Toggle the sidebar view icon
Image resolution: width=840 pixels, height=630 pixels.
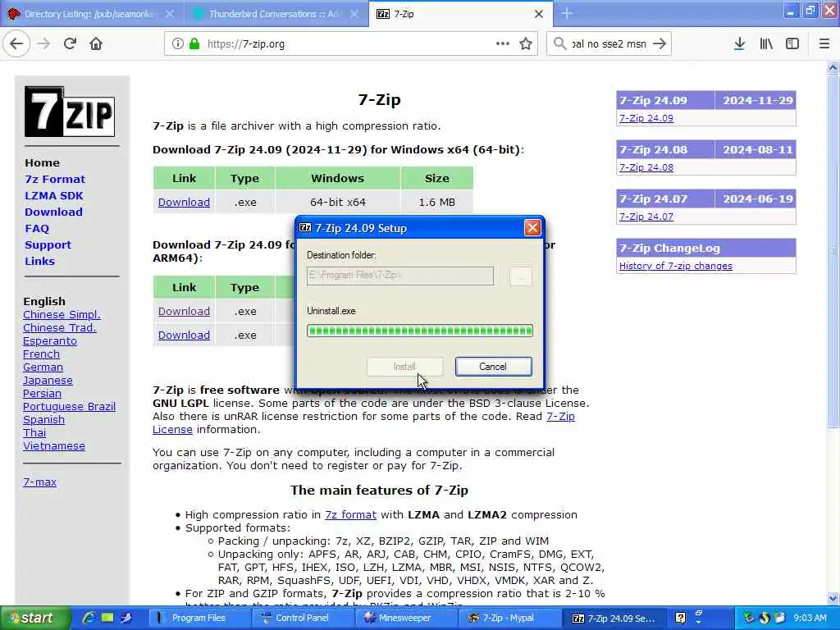tap(792, 44)
